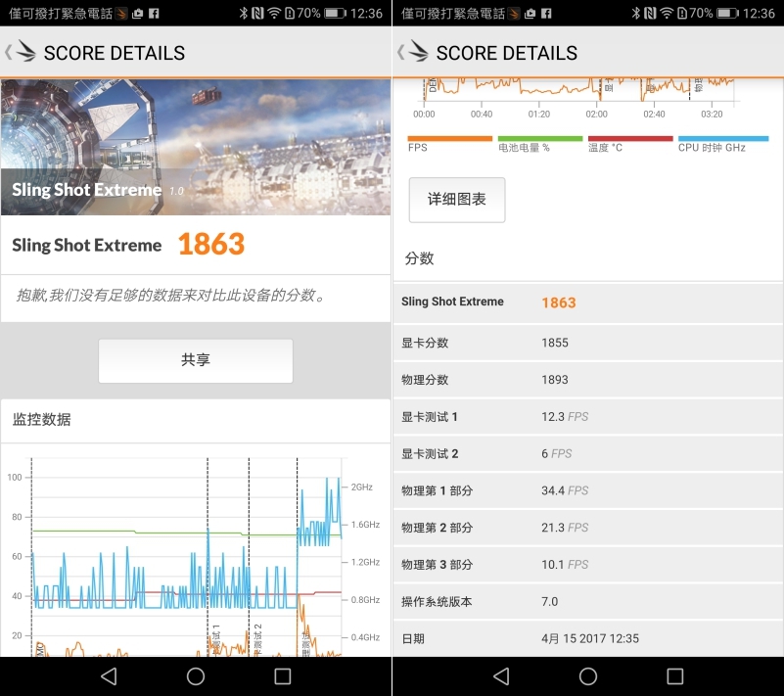Select the 物理第 3 部分 row
The height and width of the screenshot is (696, 784).
pos(588,565)
